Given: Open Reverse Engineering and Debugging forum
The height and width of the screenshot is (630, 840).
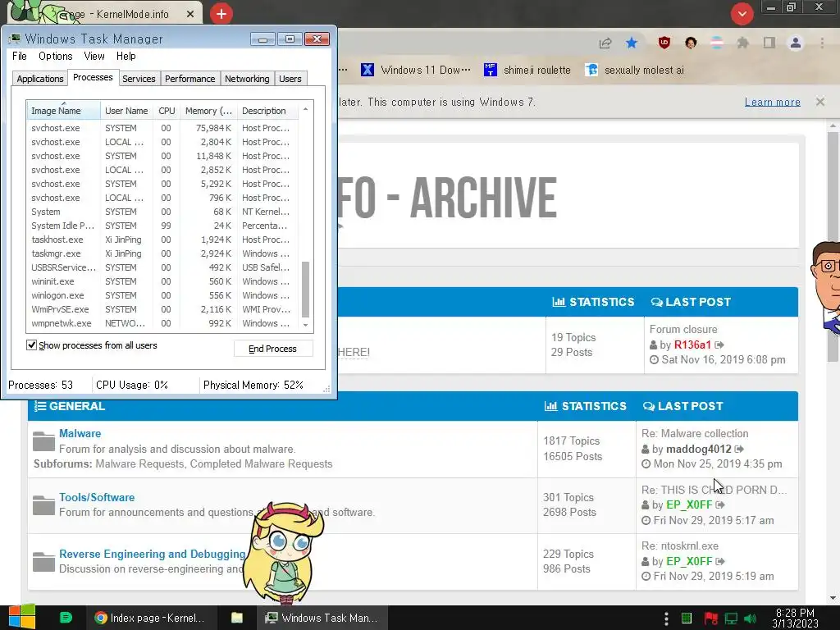Looking at the screenshot, I should pyautogui.click(x=152, y=554).
